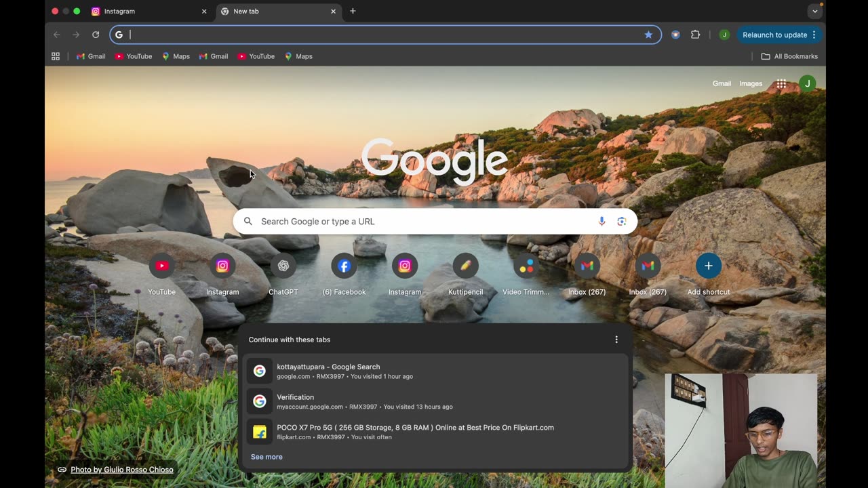Open the apps grid in bookmarks bar
This screenshot has width=868, height=488.
pos(56,56)
